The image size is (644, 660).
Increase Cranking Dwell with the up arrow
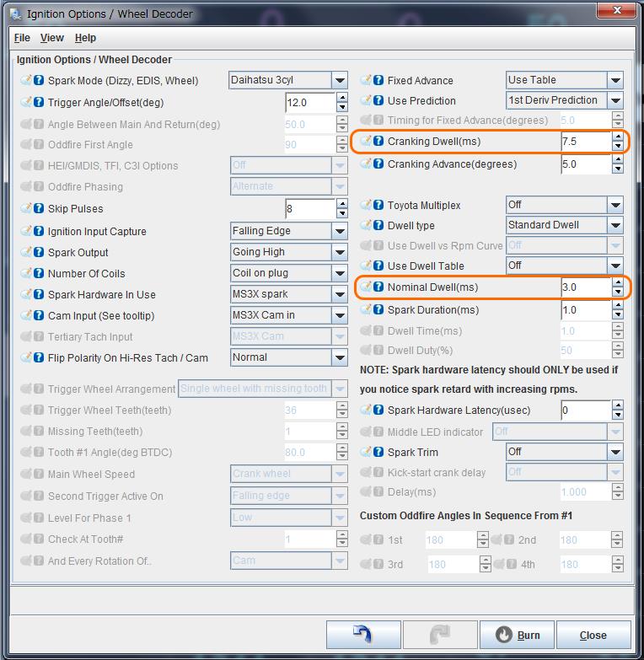[618, 137]
